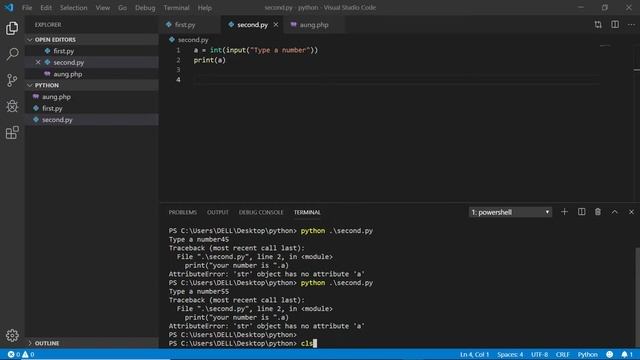Viewport: 640px width, 360px height.
Task: Open the Terminal menu
Action: click(x=176, y=8)
